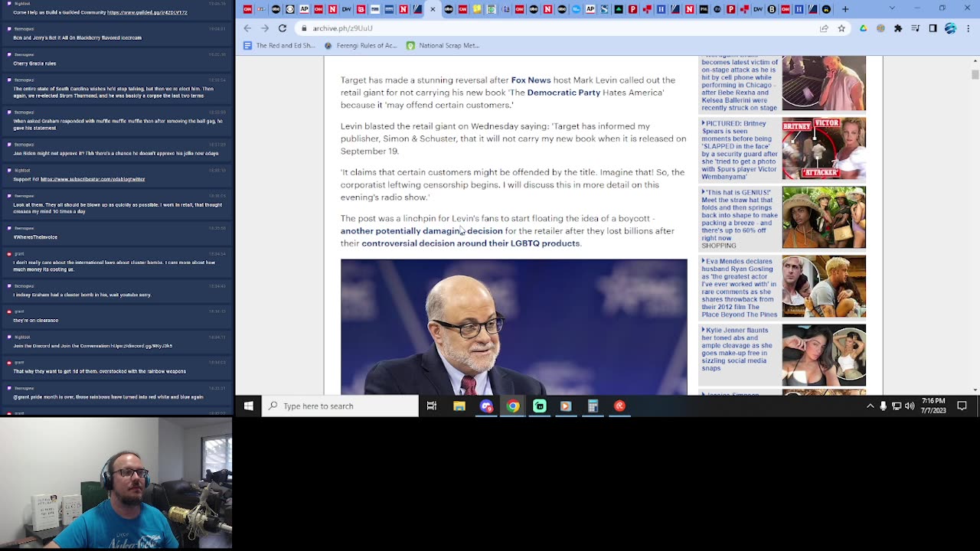Open 'another potentially damaging decision' link
980x551 pixels.
(421, 231)
